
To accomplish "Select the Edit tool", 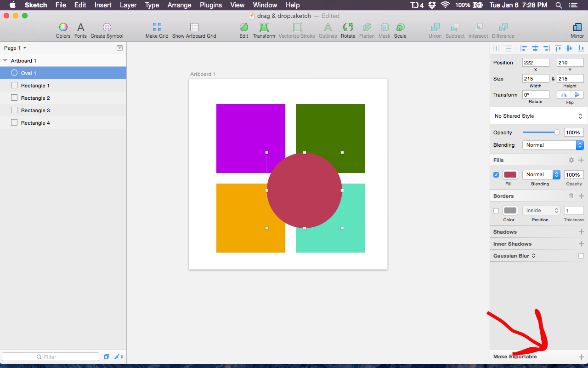I will click(244, 28).
